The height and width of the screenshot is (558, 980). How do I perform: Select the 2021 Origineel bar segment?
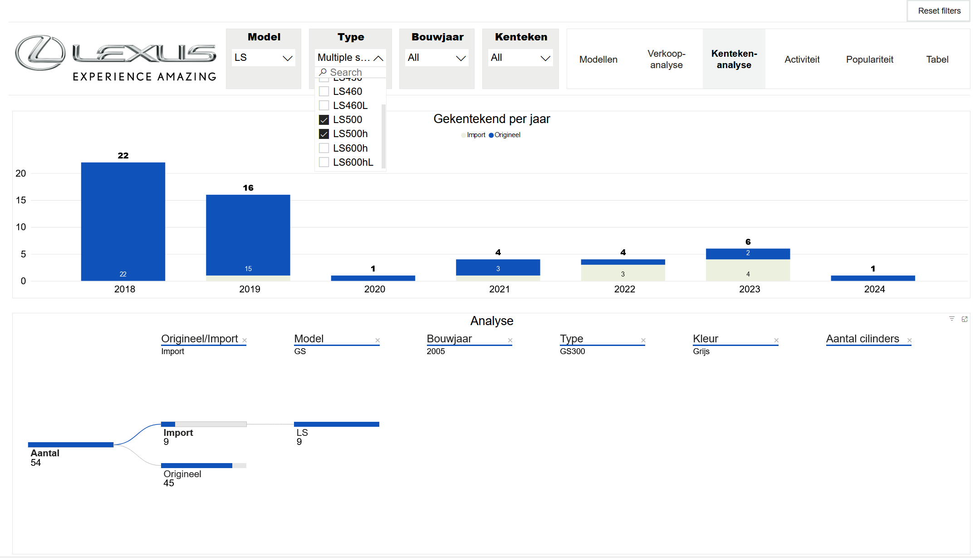tap(498, 267)
